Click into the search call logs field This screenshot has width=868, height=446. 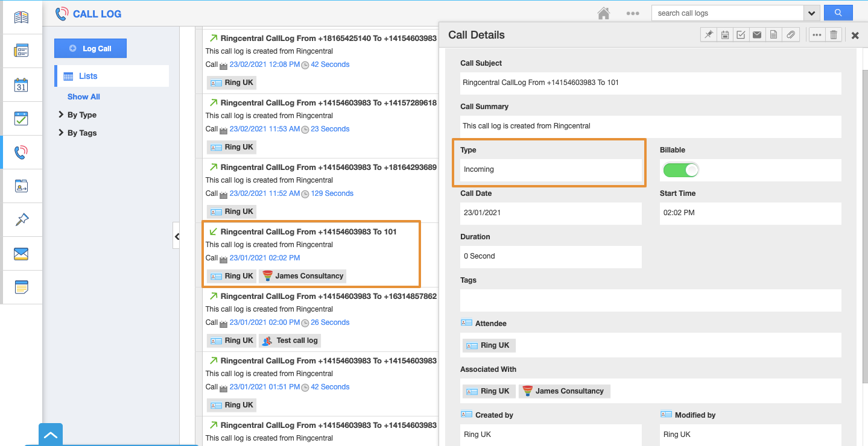tap(727, 13)
